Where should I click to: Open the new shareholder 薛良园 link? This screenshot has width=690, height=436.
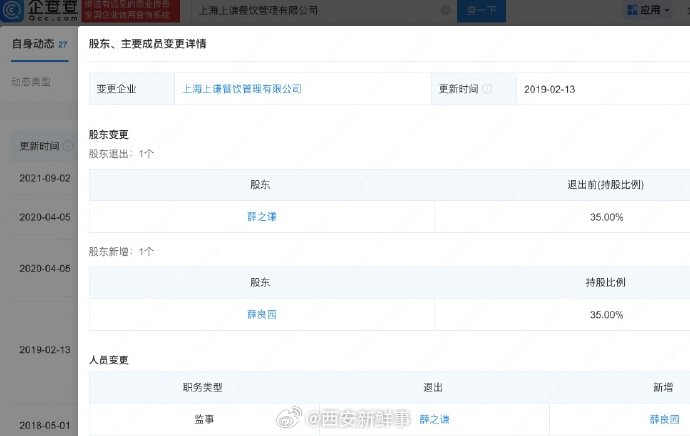click(262, 314)
